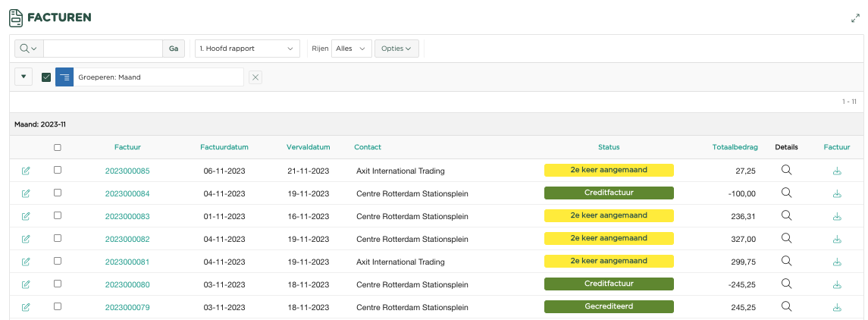
Task: Open invoice link 2023000084
Action: tap(127, 193)
